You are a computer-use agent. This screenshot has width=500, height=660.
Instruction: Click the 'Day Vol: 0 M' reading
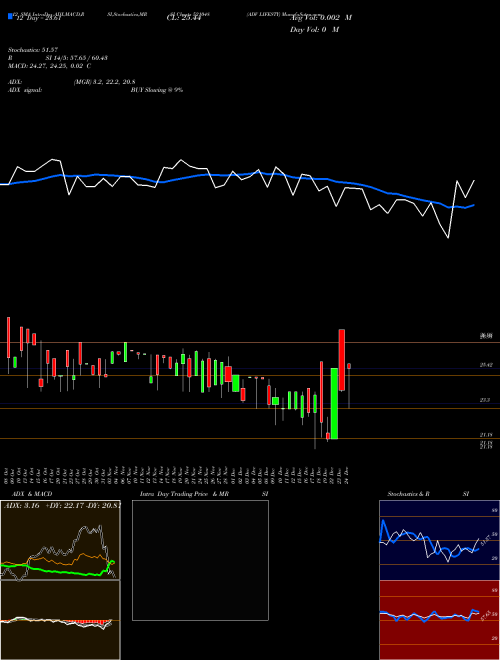click(x=314, y=29)
